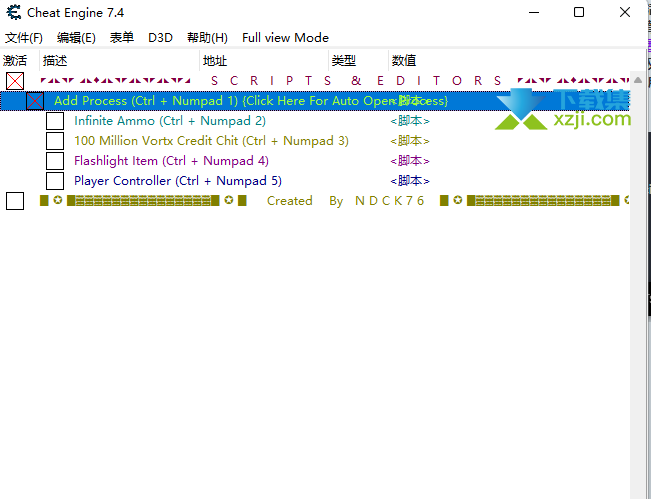The image size is (651, 499).
Task: Click the <脚本> value of Player Controller
Action: (410, 181)
